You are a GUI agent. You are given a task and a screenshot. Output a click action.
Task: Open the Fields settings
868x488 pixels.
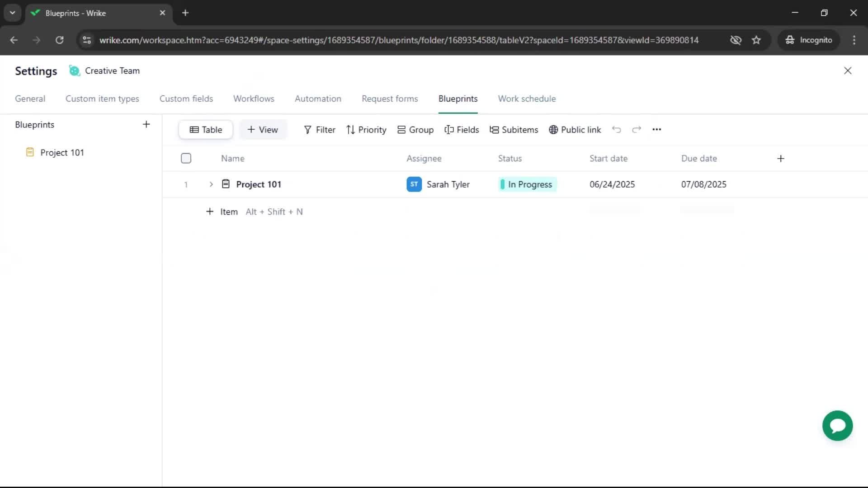(x=462, y=130)
